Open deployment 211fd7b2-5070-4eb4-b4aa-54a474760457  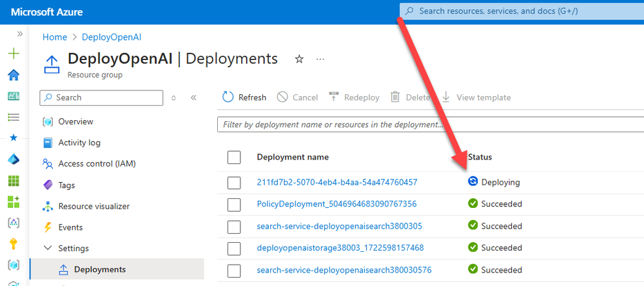(337, 182)
